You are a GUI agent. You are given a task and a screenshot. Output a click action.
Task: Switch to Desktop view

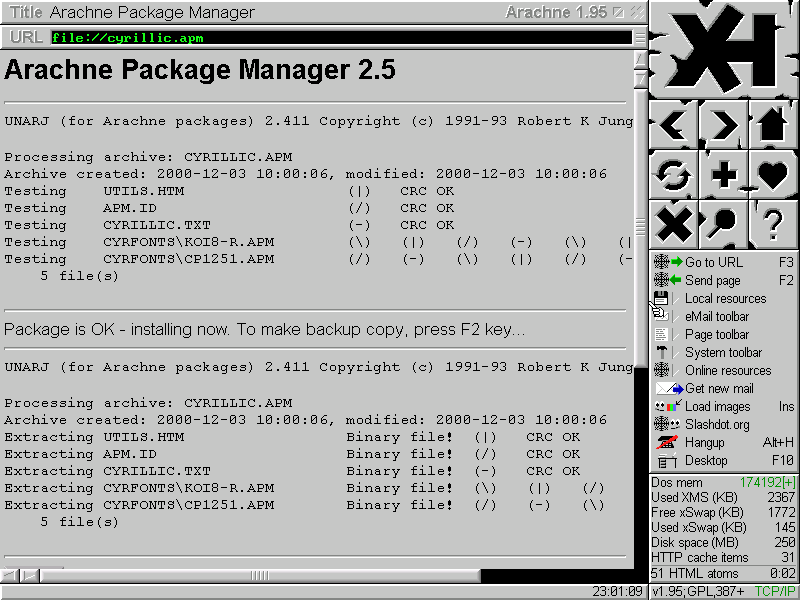[x=723, y=461]
